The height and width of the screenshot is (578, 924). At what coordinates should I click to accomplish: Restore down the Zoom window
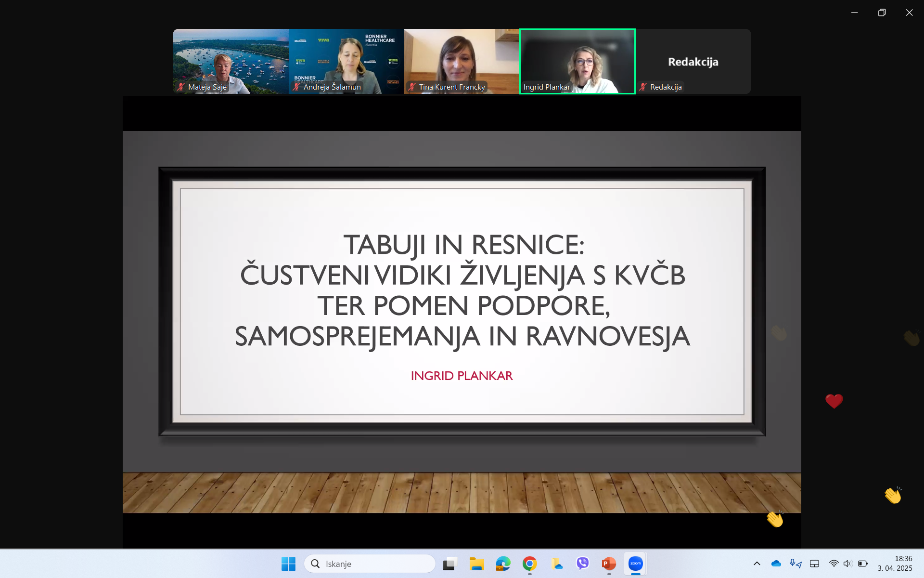click(882, 13)
